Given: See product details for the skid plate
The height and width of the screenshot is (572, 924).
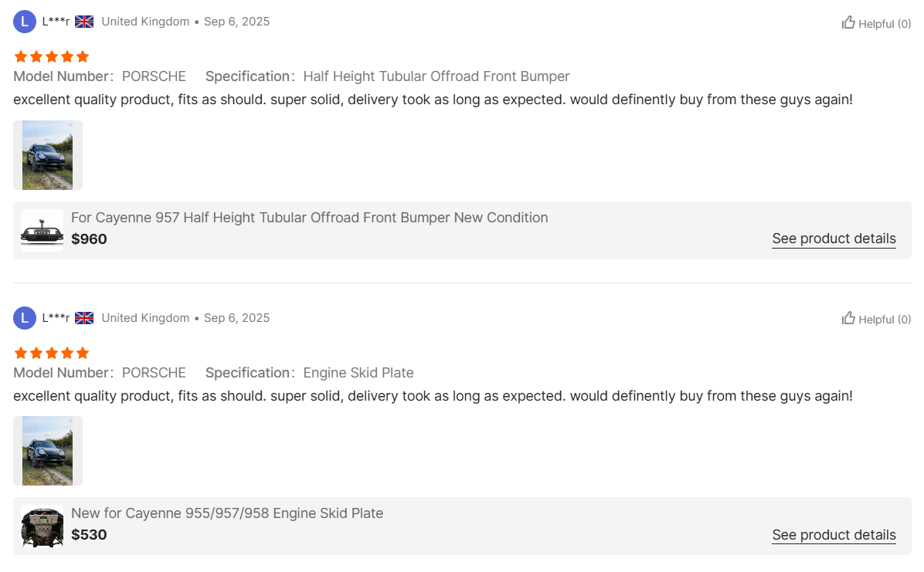Looking at the screenshot, I should point(834,535).
